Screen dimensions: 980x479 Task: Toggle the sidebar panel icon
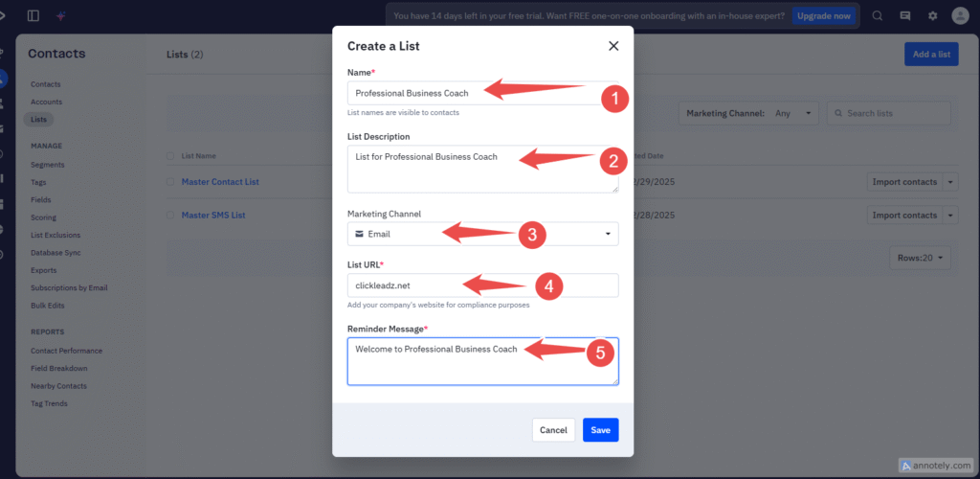tap(33, 15)
